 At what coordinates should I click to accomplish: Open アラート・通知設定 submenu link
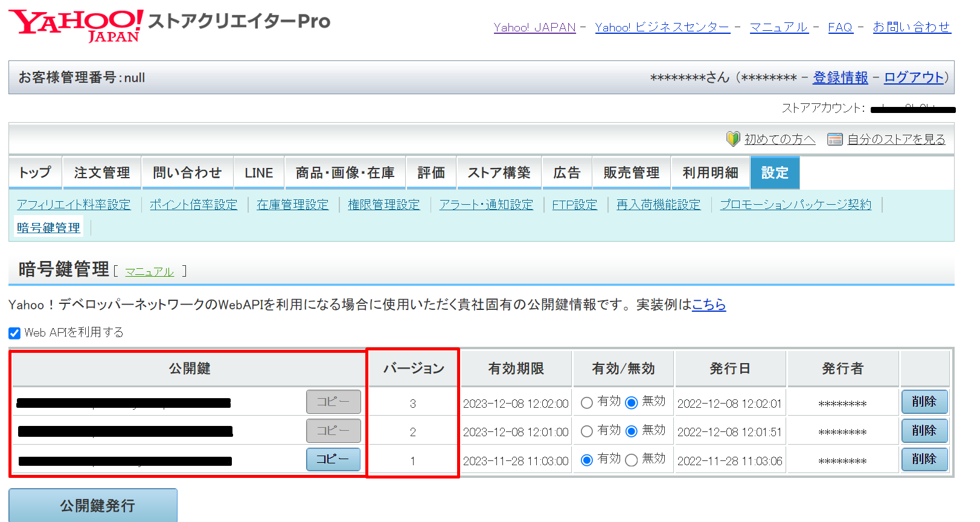(486, 205)
